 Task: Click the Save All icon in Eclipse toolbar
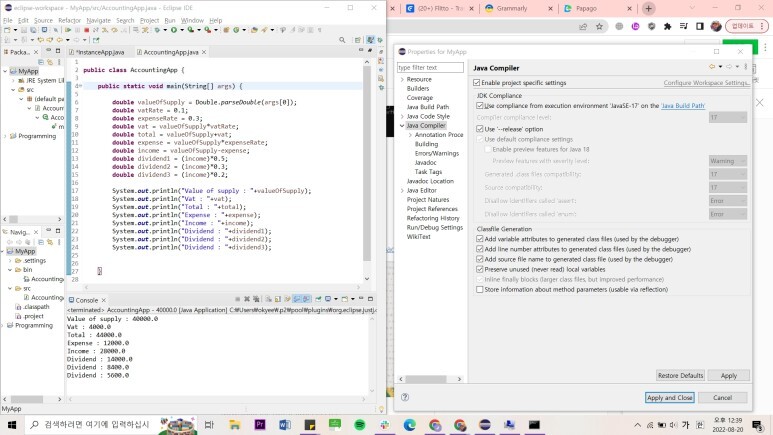[x=33, y=30]
